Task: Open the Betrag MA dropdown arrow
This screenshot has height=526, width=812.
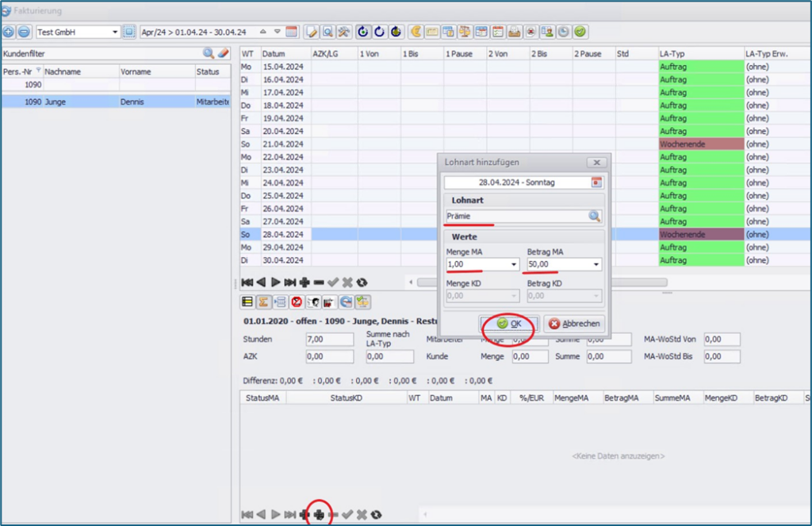Action: (x=596, y=264)
